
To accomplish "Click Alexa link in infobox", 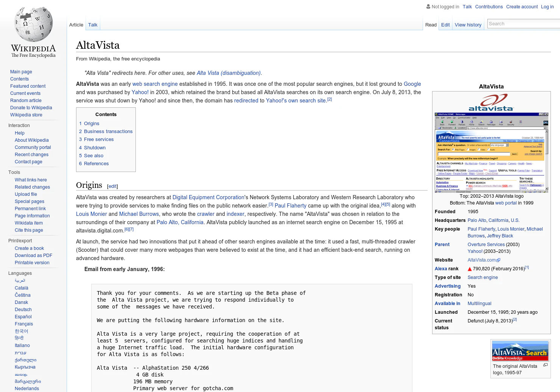I will [441, 269].
